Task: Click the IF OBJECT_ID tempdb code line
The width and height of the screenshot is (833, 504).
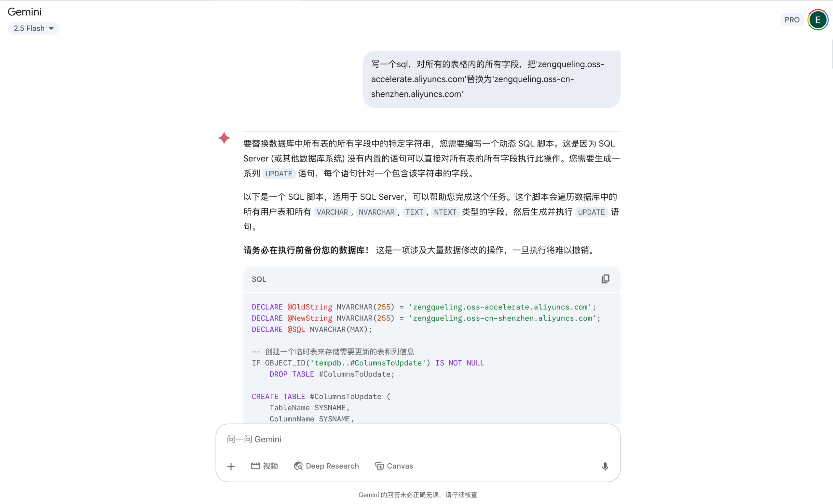Action: 368,363
